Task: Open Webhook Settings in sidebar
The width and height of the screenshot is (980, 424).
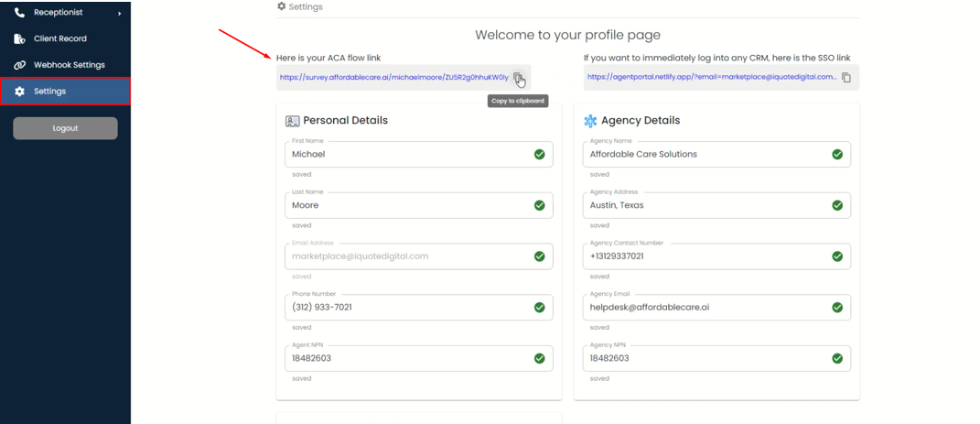Action: 65,65
